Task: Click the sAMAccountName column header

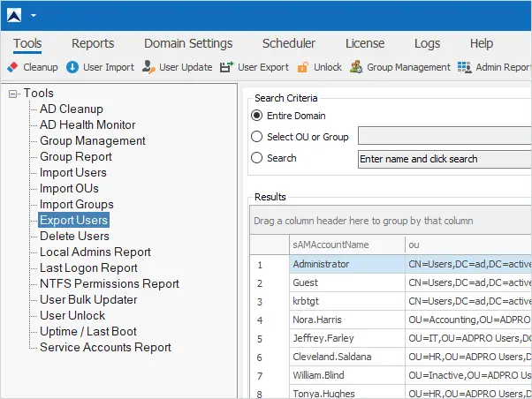Action: [347, 245]
